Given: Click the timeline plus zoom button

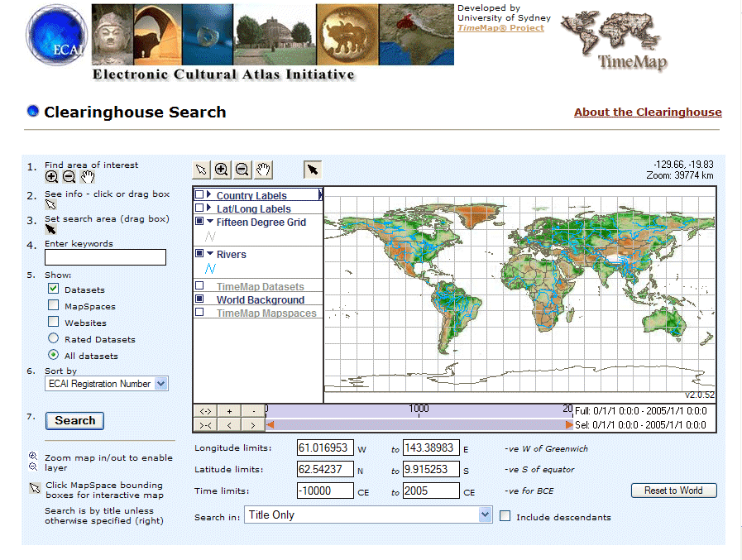Looking at the screenshot, I should tap(229, 411).
